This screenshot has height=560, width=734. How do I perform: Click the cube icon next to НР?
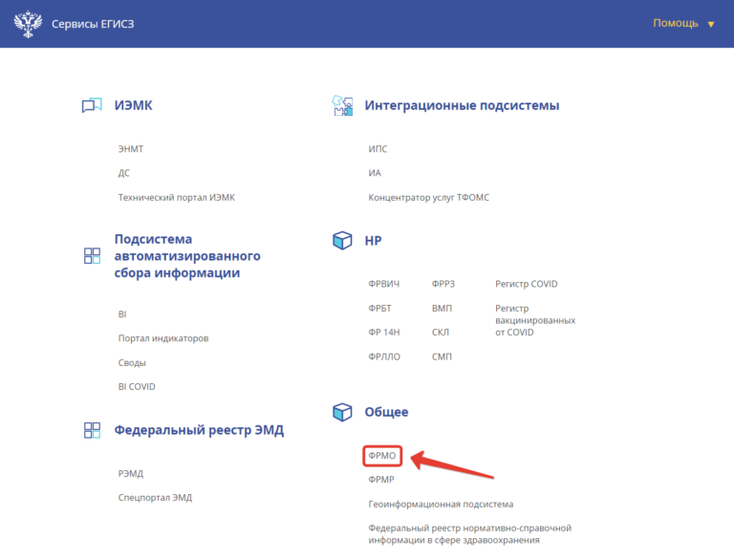(x=342, y=241)
